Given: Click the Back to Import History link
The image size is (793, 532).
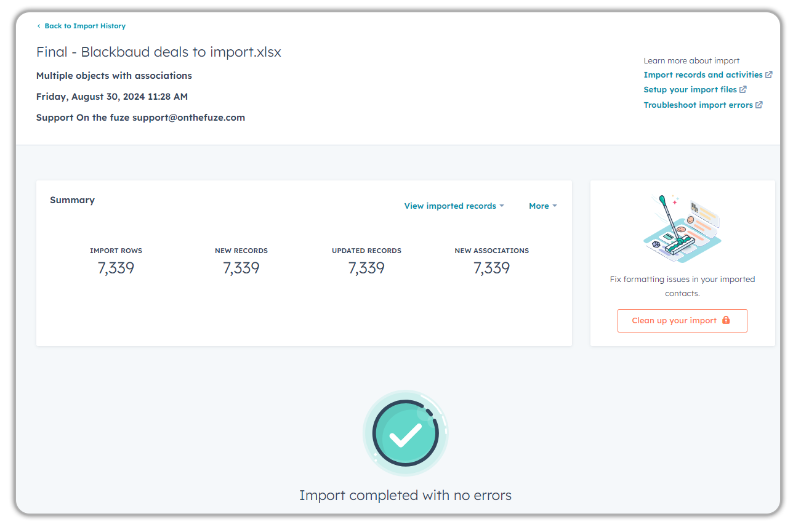Looking at the screenshot, I should [85, 26].
